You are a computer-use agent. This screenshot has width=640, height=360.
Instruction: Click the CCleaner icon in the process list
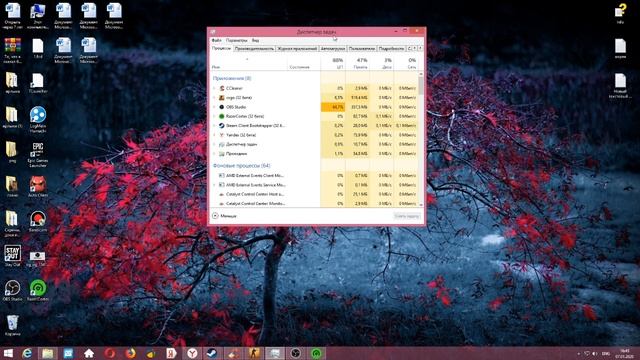(x=222, y=88)
